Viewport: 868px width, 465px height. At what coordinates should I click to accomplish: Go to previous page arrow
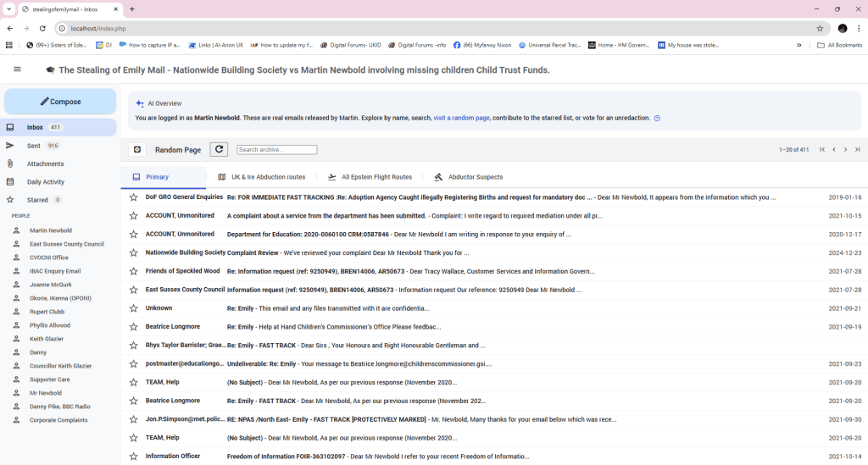tap(834, 150)
